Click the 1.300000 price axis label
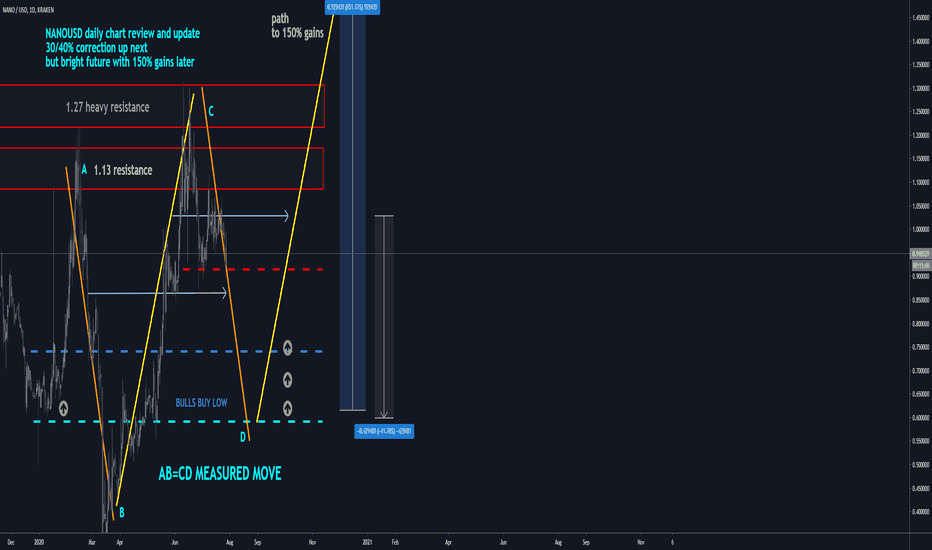Screen dimensions: 932x550 click(921, 89)
